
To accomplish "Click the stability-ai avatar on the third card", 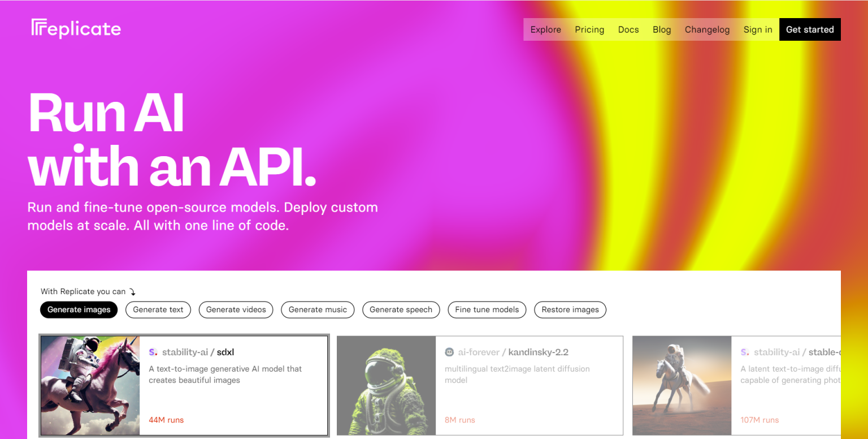I will 745,352.
